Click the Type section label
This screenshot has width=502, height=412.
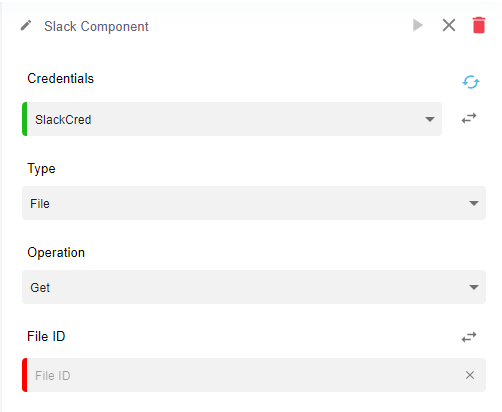[x=41, y=169]
